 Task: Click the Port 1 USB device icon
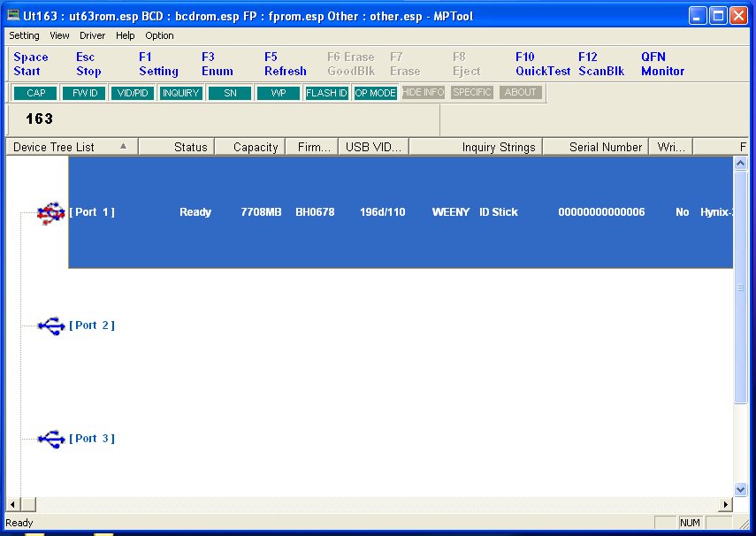(50, 213)
